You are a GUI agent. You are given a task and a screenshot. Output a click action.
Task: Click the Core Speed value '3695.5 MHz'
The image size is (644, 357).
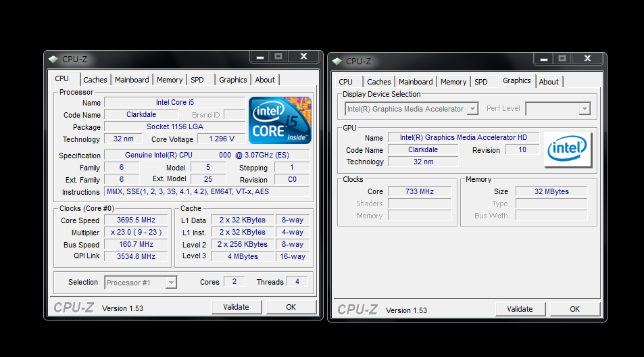click(136, 220)
